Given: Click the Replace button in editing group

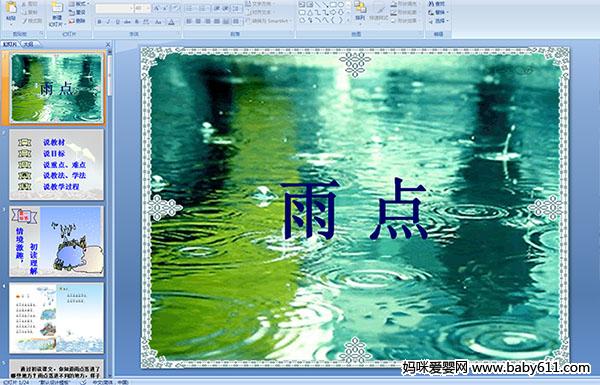Looking at the screenshot, I should tap(437, 12).
